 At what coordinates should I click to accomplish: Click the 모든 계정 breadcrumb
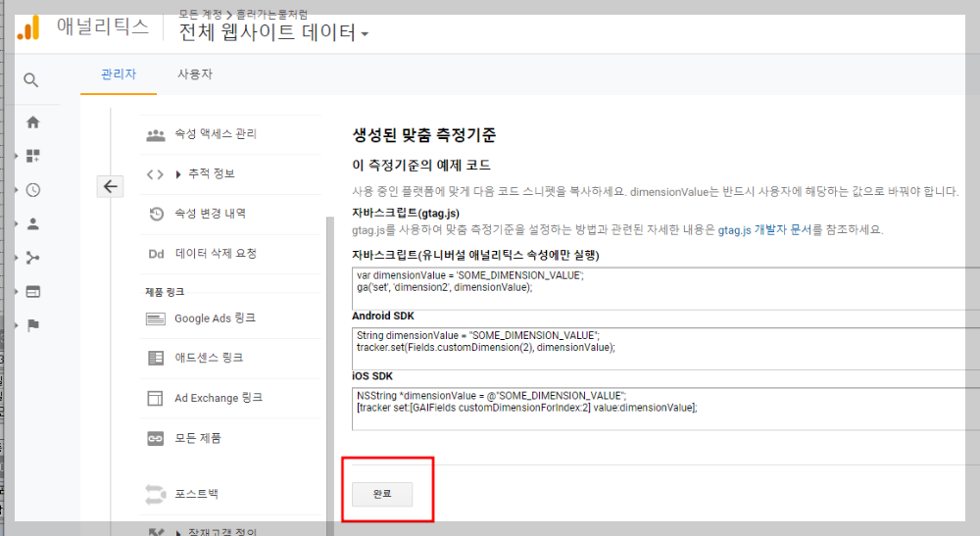coord(200,14)
